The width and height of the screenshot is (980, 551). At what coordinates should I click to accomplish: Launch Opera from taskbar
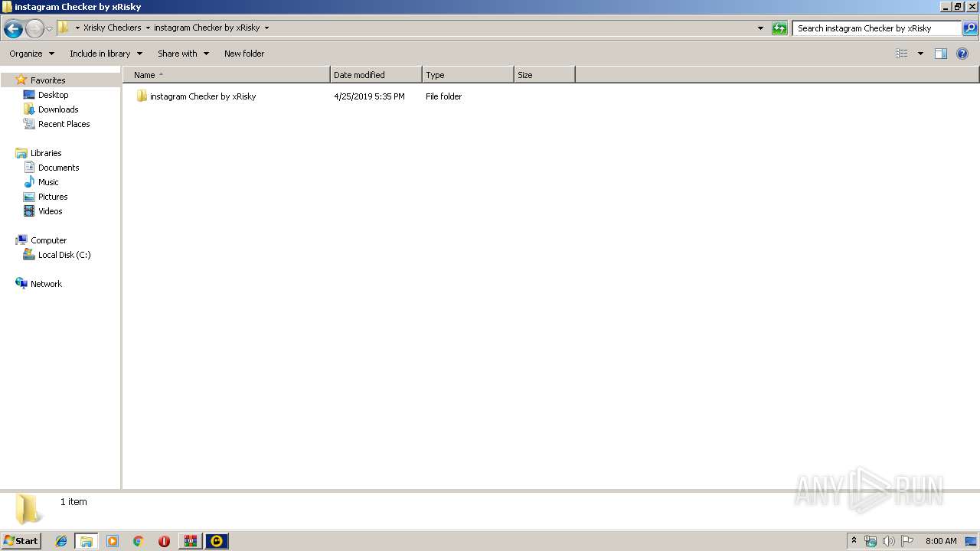point(164,541)
